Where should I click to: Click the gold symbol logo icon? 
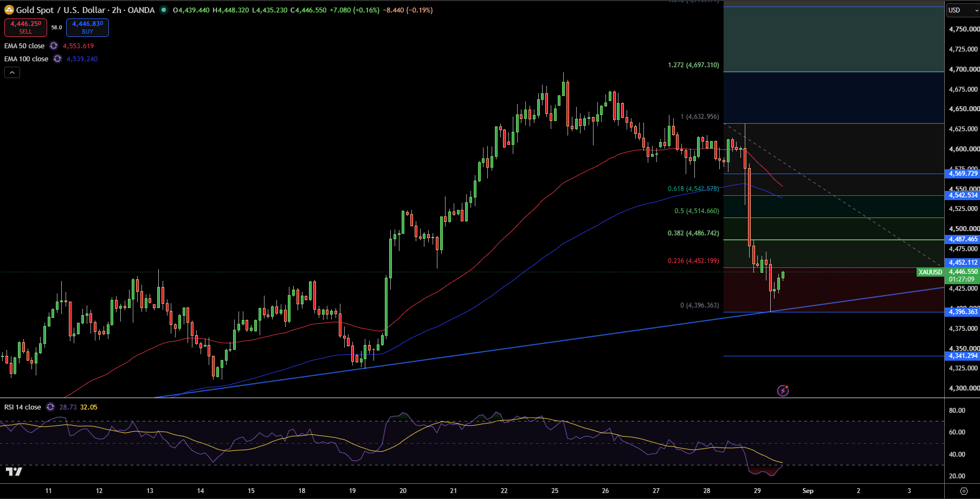pos(9,10)
